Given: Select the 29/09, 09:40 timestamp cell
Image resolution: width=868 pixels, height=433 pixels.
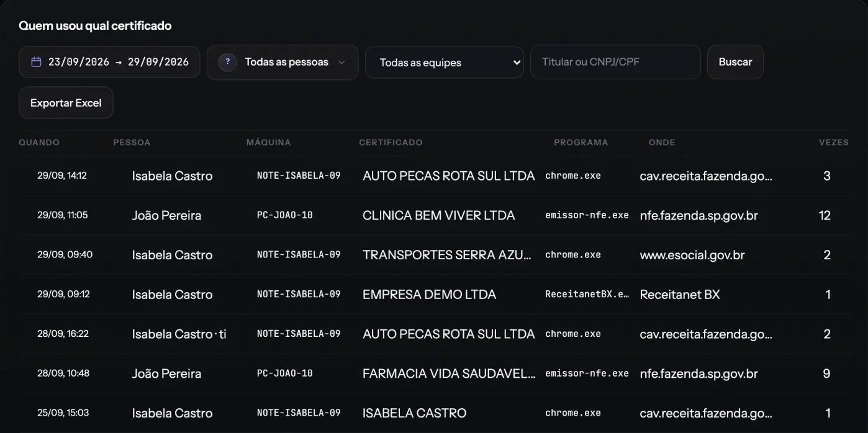Looking at the screenshot, I should click(x=65, y=254).
